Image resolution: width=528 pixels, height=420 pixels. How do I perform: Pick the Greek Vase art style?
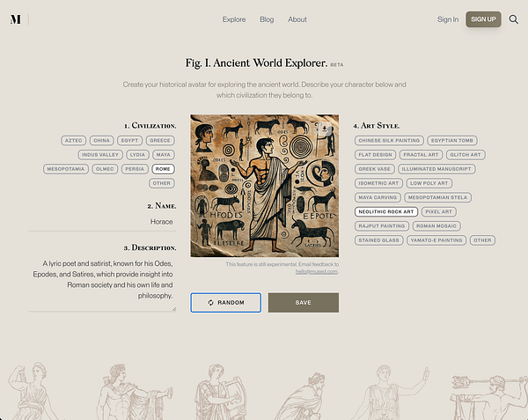pos(374,169)
